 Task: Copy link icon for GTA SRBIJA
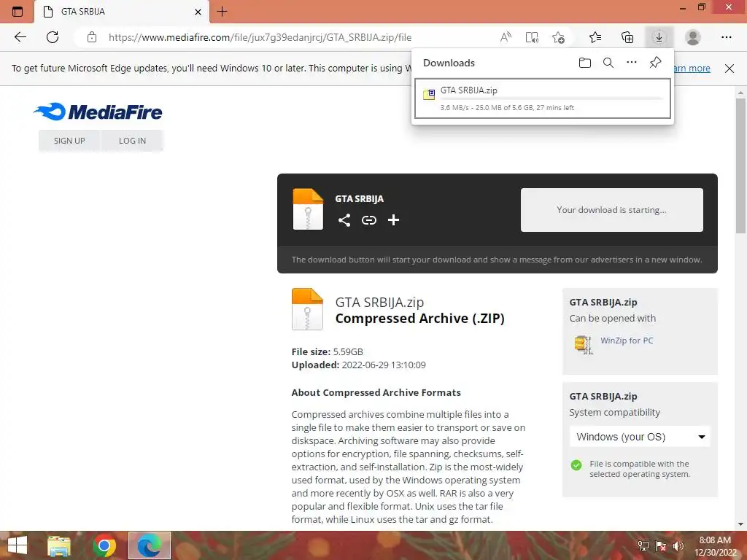[368, 220]
